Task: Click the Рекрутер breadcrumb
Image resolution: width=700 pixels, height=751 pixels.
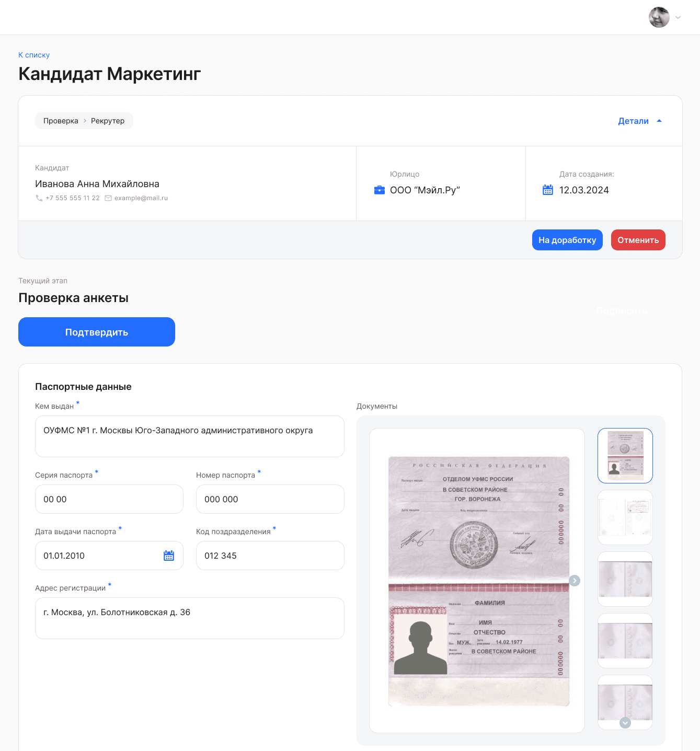Action: click(x=108, y=121)
